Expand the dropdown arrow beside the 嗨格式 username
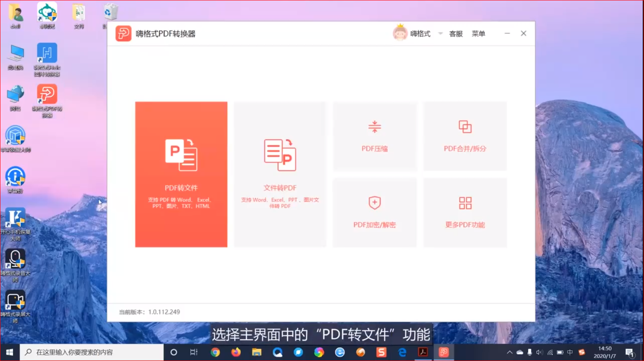The height and width of the screenshot is (361, 644). click(x=440, y=33)
